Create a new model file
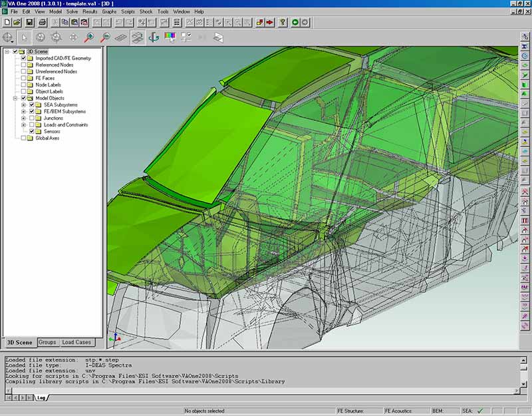 (7, 23)
